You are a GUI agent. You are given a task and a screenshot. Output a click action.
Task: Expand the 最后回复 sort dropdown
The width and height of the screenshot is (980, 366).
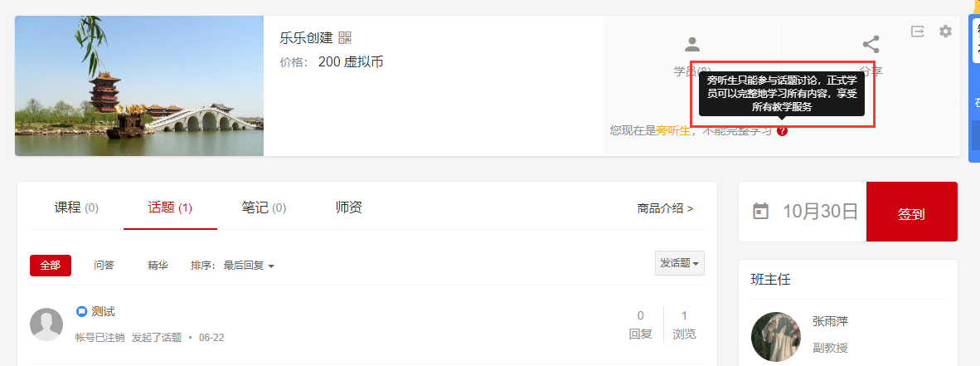[x=250, y=266]
